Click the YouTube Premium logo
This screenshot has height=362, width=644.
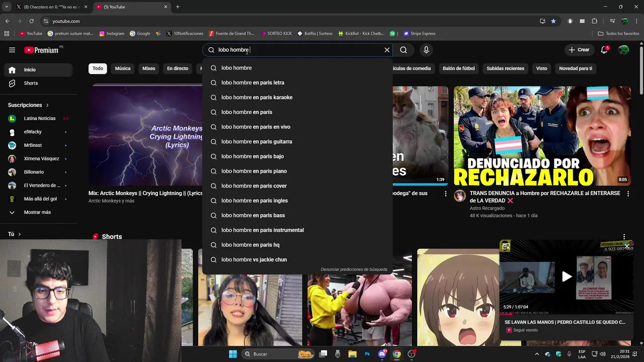[41, 50]
